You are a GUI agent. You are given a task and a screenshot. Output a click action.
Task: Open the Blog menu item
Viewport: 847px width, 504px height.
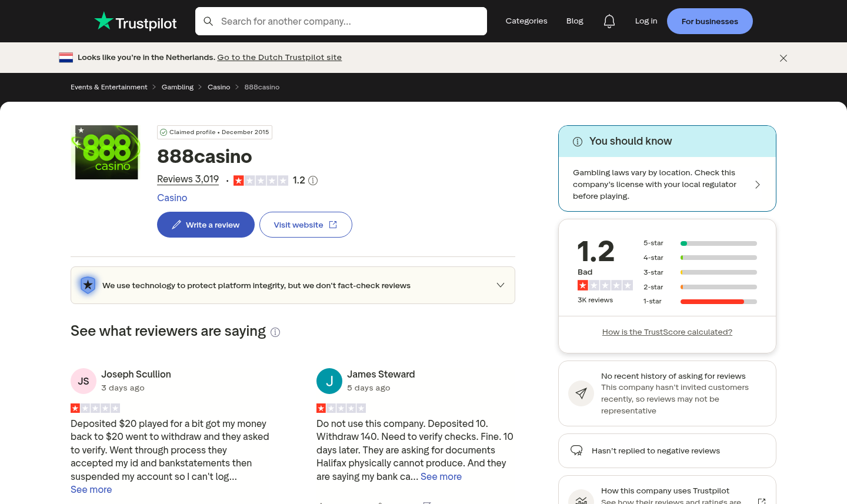coord(575,21)
